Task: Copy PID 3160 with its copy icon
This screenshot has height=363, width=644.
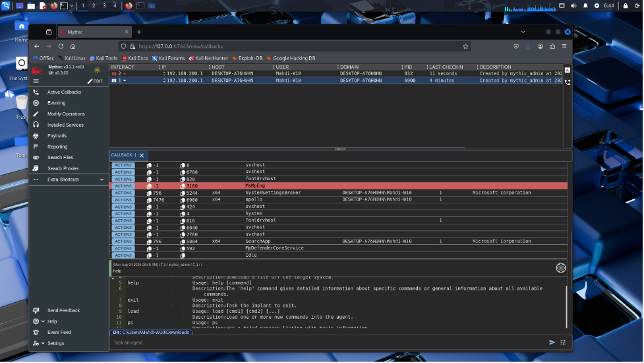Action: click(x=183, y=186)
